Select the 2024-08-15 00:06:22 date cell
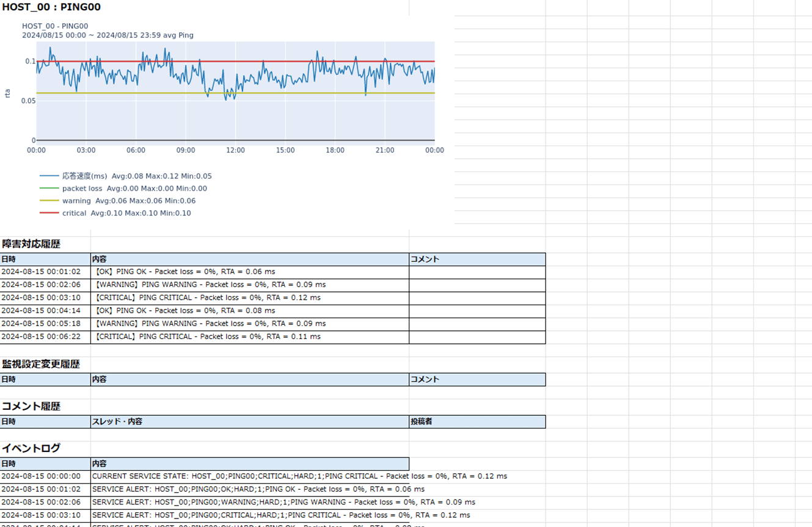Screen dimensions: 812x527 point(45,337)
